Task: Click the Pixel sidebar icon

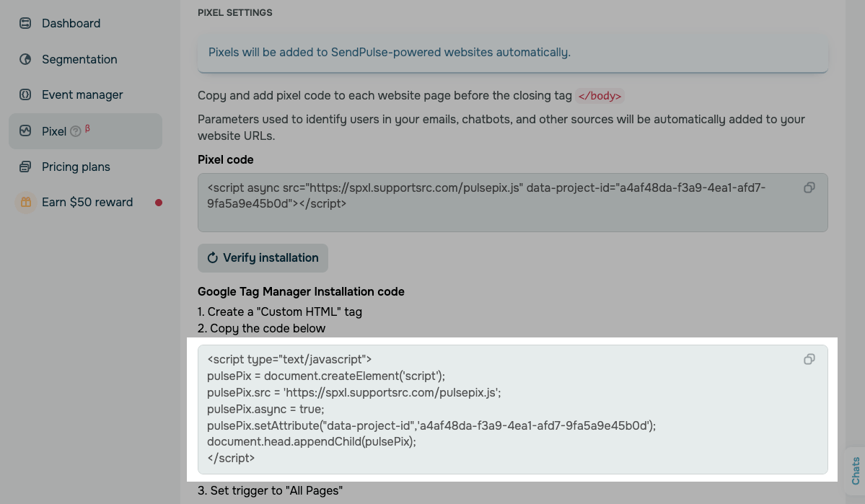Action: [x=25, y=131]
